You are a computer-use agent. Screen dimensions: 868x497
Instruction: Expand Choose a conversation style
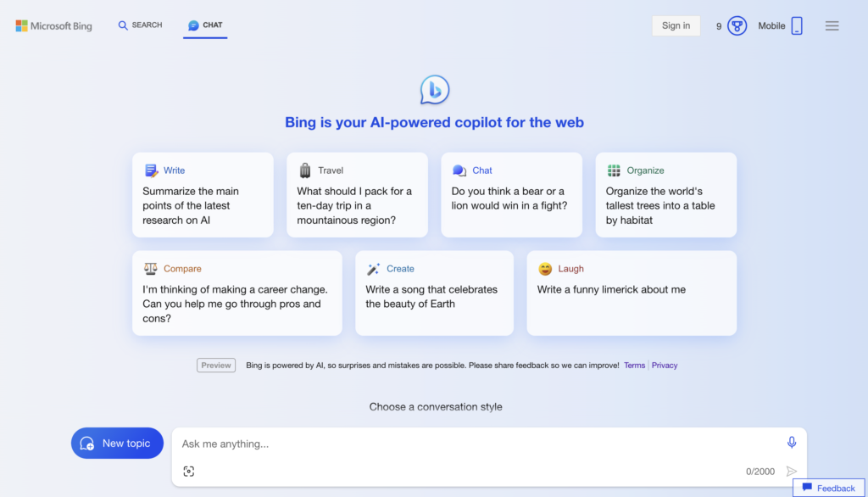point(434,407)
